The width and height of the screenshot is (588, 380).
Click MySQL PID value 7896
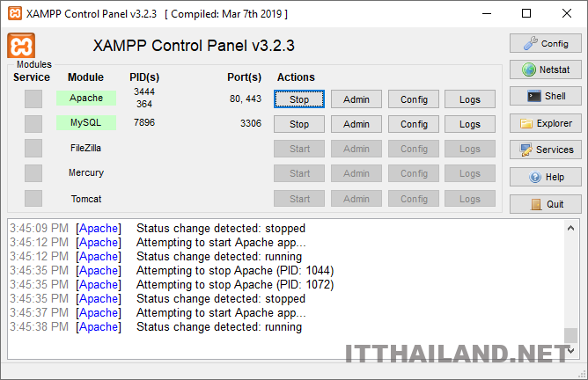point(144,122)
